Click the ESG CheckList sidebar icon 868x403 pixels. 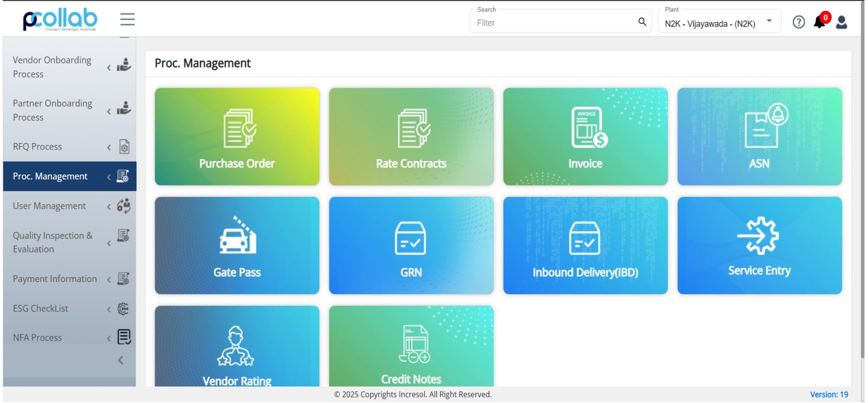click(124, 309)
